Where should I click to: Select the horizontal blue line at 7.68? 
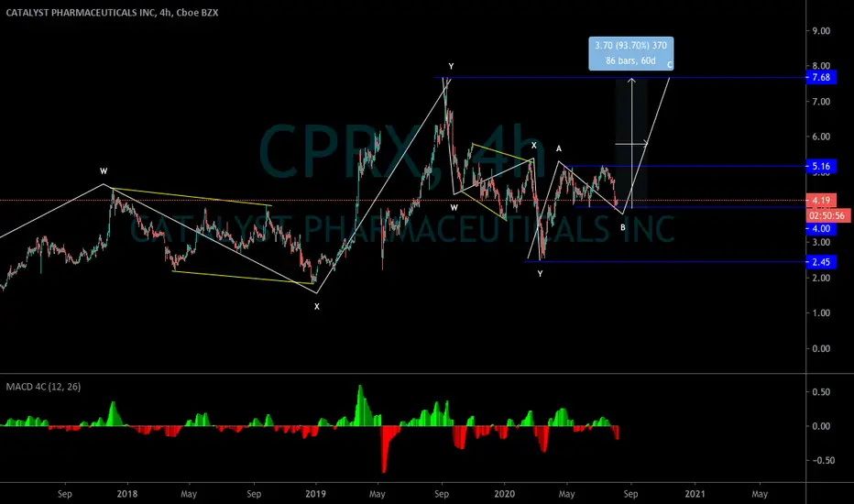(619, 77)
